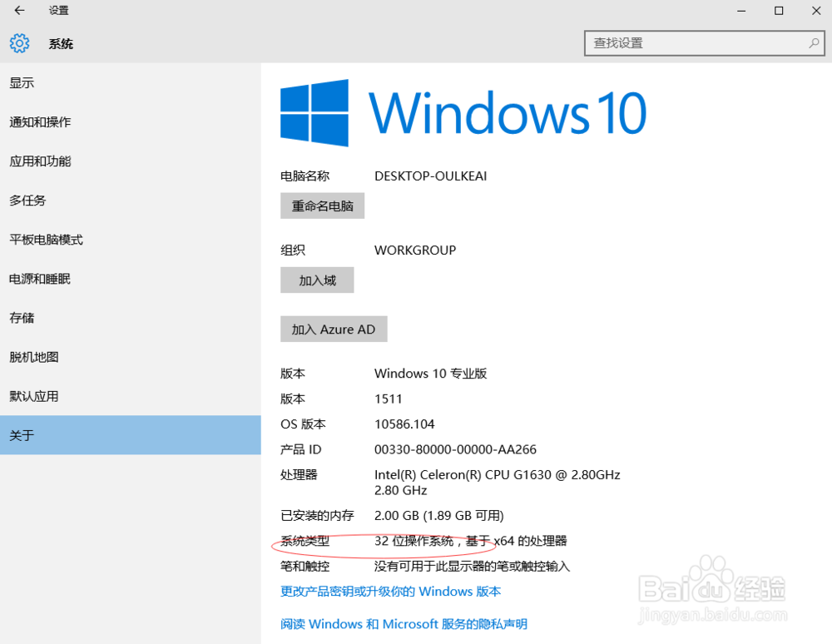Select 脱机地图 in the sidebar
The width and height of the screenshot is (832, 644).
coord(131,357)
